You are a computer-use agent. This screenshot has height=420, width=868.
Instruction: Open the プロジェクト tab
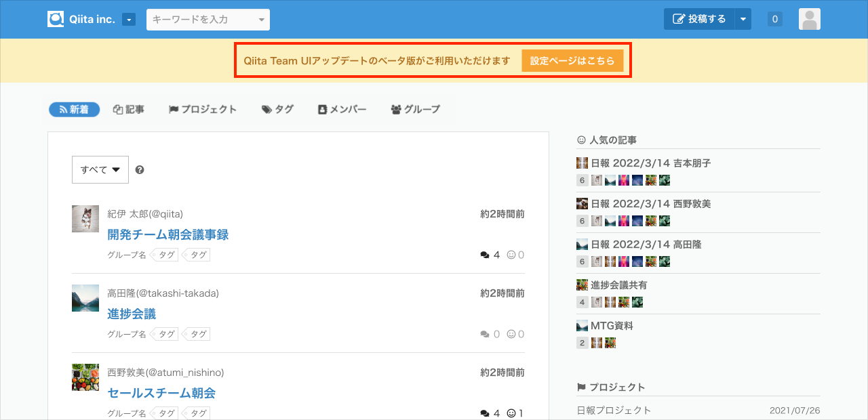[x=203, y=109]
